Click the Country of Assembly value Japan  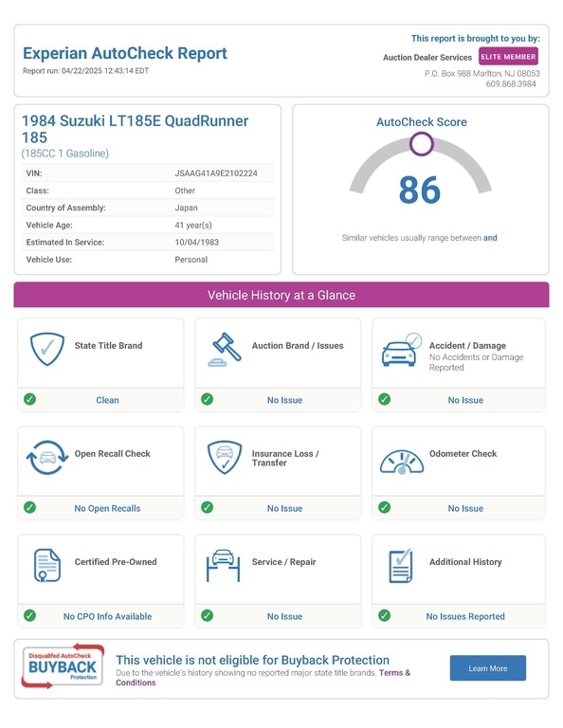point(186,208)
